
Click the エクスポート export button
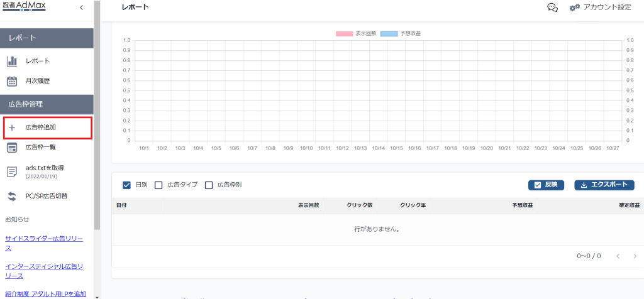point(604,185)
